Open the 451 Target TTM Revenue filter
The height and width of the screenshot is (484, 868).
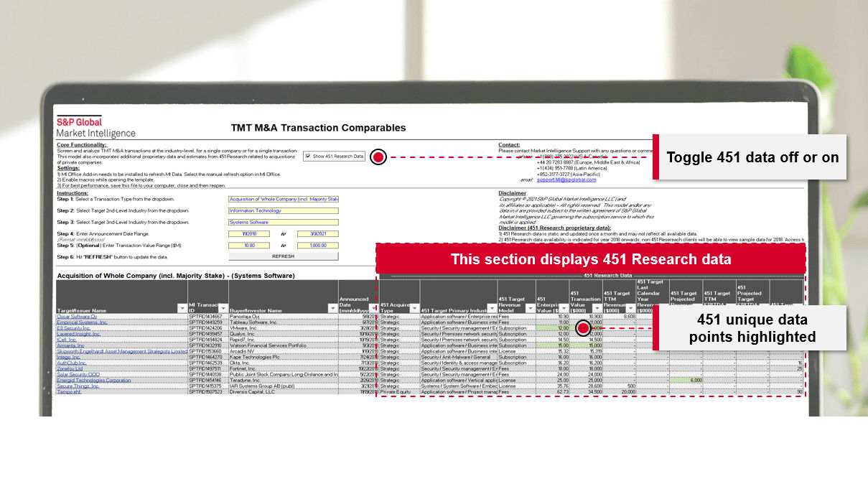click(631, 308)
